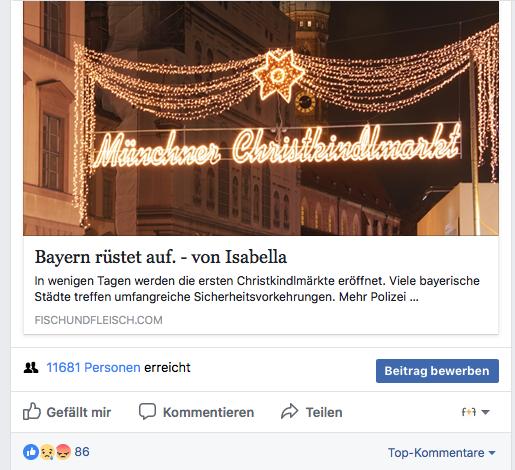515x470 pixels.
Task: Click the FISCHUNDFLEISCH.COM source link
Action: [98, 320]
